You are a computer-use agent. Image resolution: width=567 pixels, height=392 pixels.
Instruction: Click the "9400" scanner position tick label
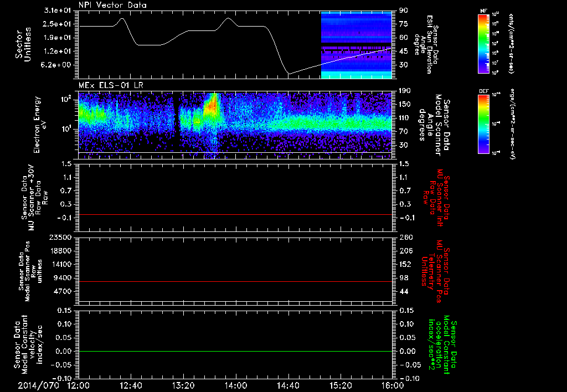63,278
